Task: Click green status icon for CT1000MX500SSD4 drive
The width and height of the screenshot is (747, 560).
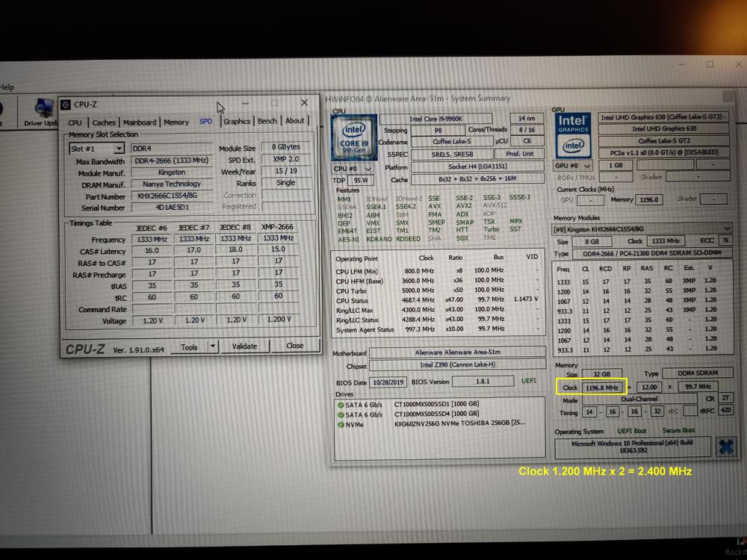Action: pyautogui.click(x=341, y=414)
